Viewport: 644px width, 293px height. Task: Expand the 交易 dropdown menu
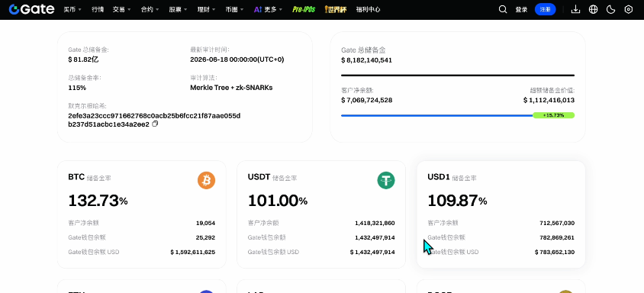pyautogui.click(x=121, y=9)
